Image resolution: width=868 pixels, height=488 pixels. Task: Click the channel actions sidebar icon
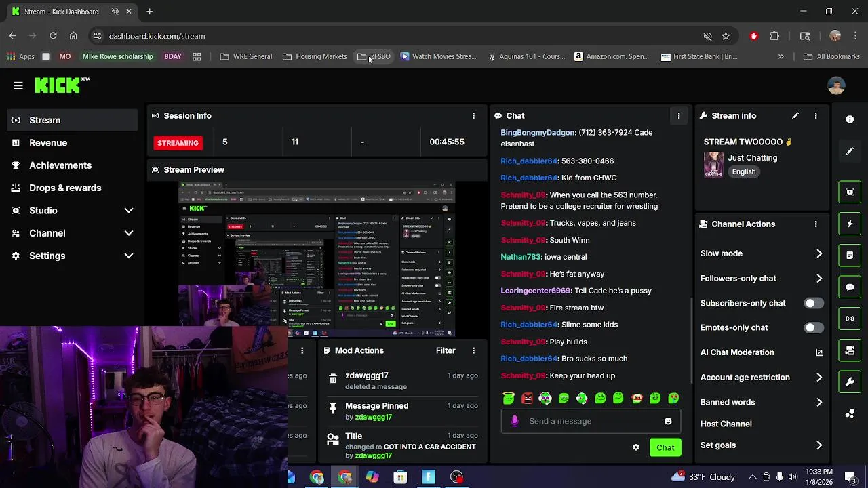click(850, 350)
